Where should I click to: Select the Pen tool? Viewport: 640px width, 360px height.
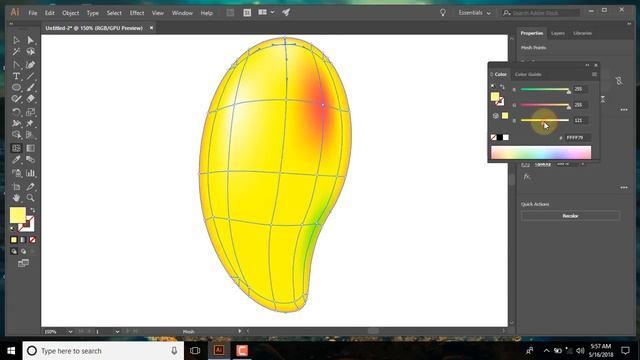(16, 64)
